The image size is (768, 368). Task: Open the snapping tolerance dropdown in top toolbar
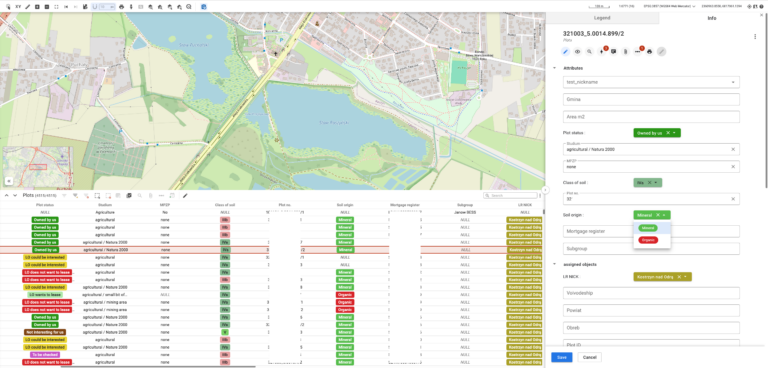(x=107, y=7)
